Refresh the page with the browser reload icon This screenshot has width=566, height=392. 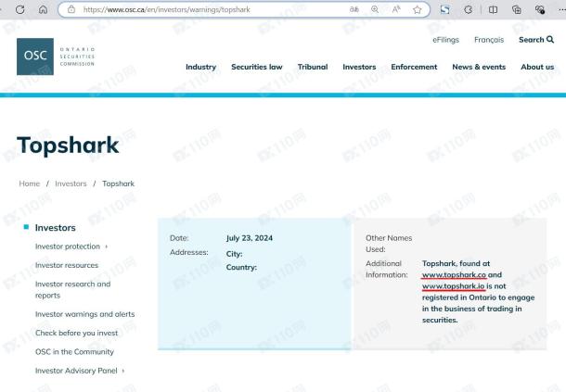click(19, 10)
